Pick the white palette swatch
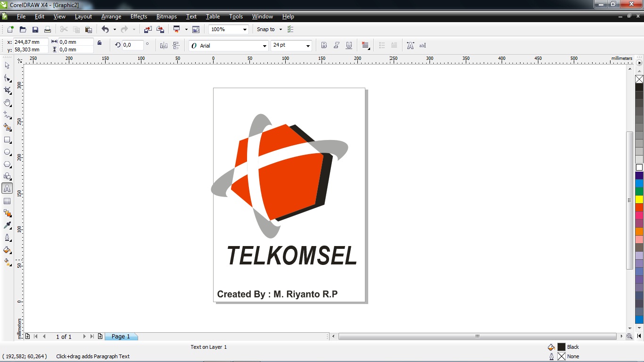 (639, 167)
